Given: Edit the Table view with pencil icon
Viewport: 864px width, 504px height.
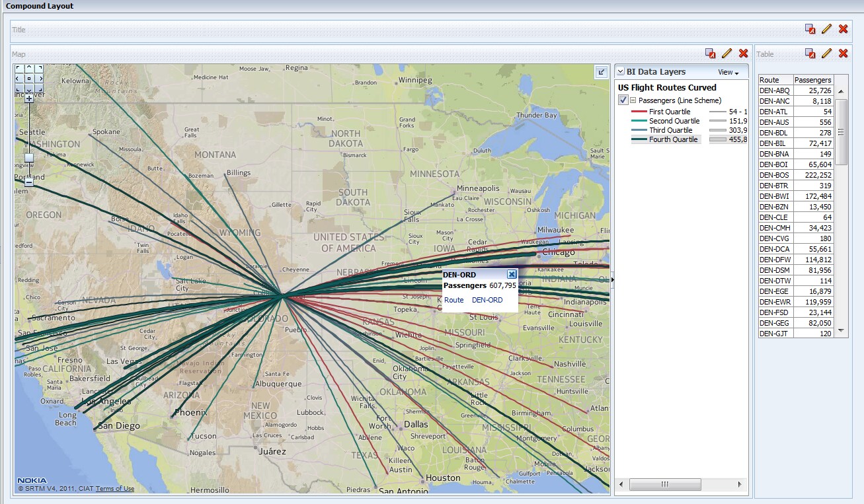Looking at the screenshot, I should click(827, 54).
